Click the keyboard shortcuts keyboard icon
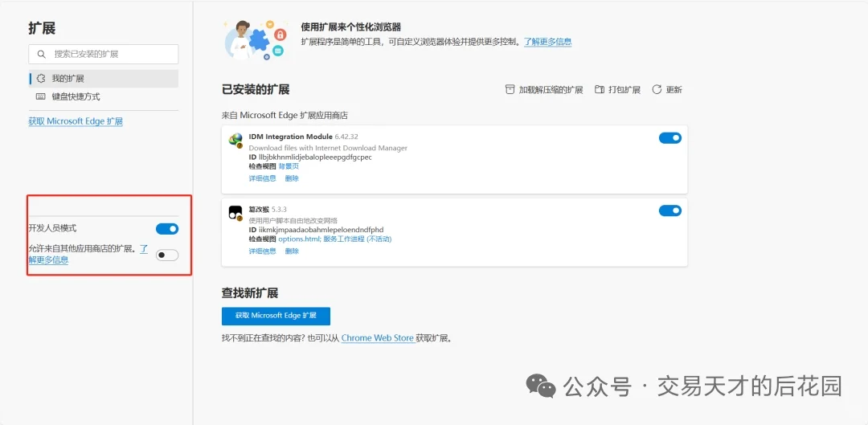868x425 pixels. (x=40, y=96)
